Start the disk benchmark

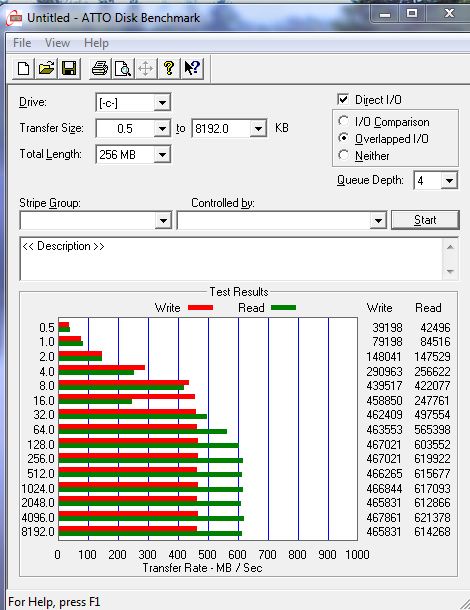(425, 220)
